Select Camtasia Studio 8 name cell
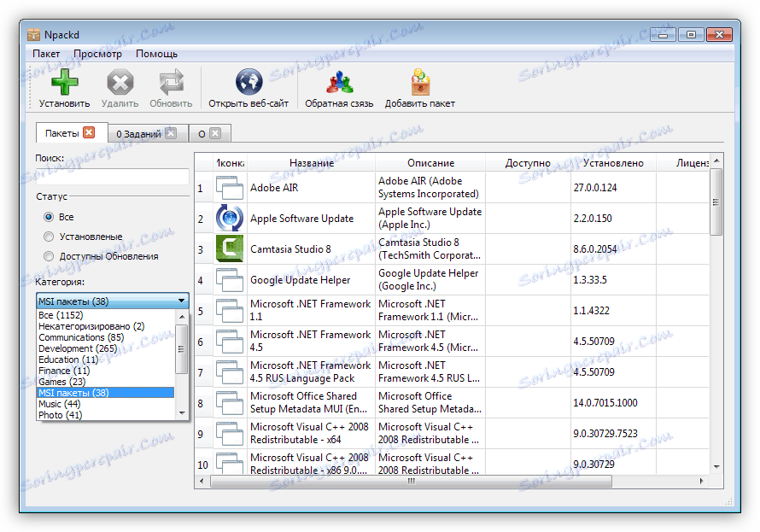Viewport: 760px width, 532px height. click(311, 249)
